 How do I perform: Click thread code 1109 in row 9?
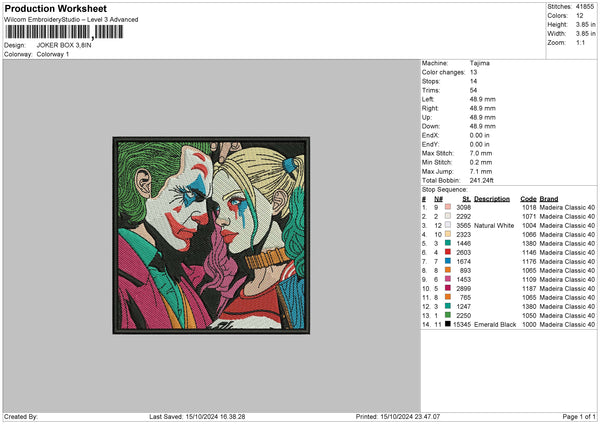(529, 280)
